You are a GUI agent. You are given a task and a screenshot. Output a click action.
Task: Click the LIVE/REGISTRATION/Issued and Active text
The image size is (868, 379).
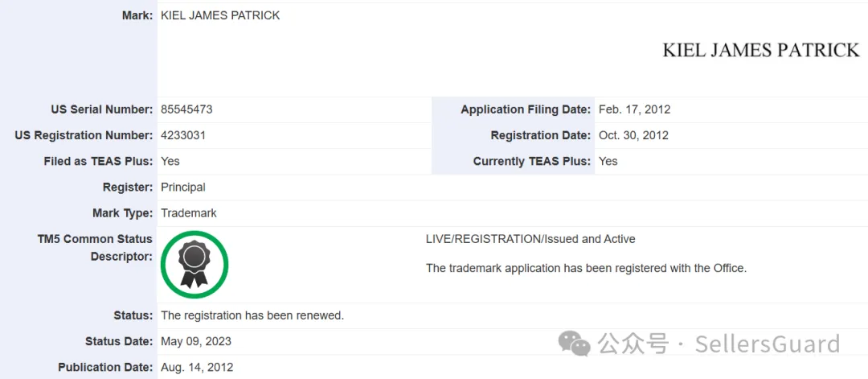(530, 239)
